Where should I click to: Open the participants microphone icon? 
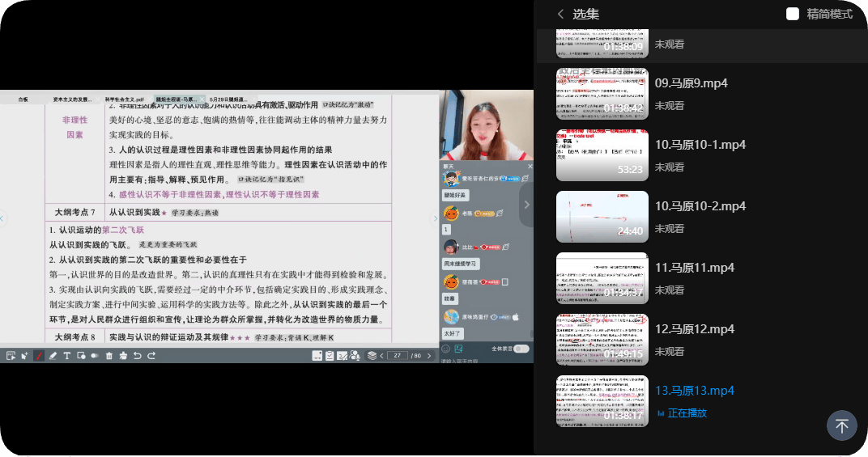(355, 356)
